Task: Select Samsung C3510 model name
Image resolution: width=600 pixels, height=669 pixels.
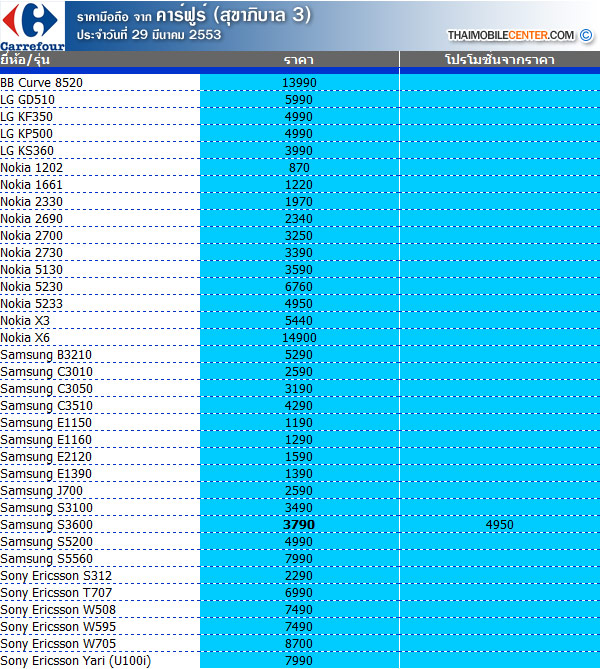Action: point(47,406)
